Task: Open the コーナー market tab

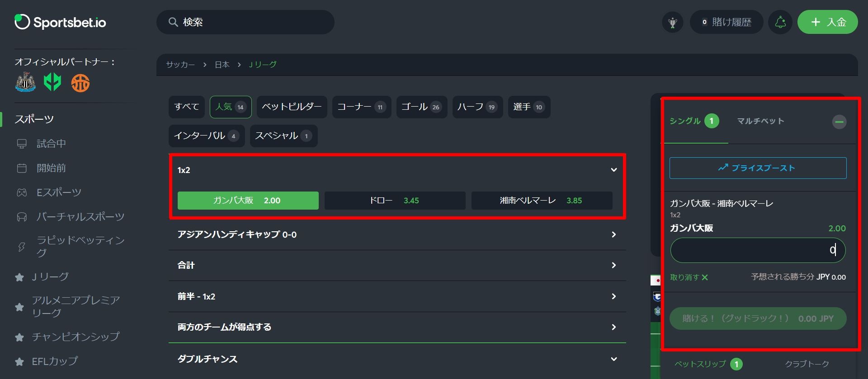Action: (361, 107)
